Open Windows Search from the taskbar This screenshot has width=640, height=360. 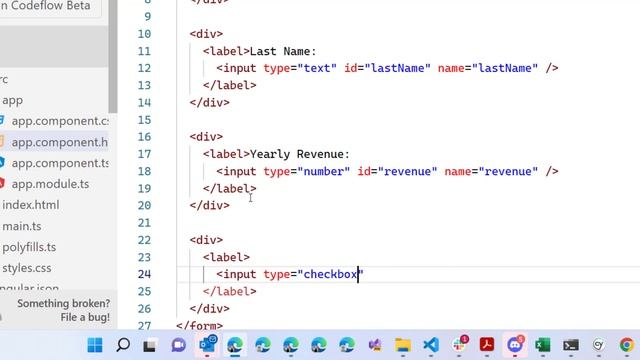pos(123,345)
